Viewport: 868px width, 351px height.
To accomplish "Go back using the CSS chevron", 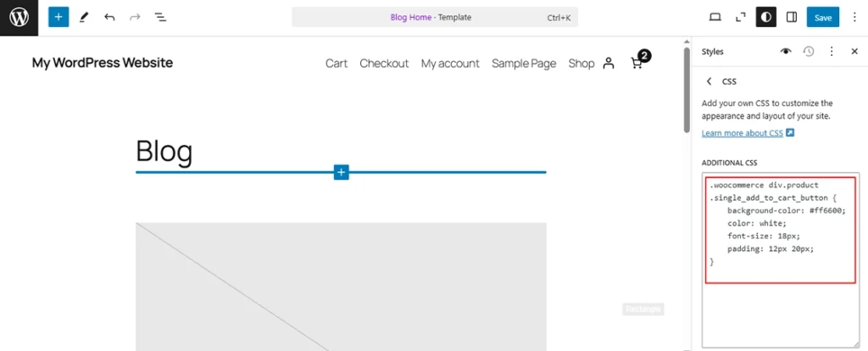I will [x=709, y=81].
